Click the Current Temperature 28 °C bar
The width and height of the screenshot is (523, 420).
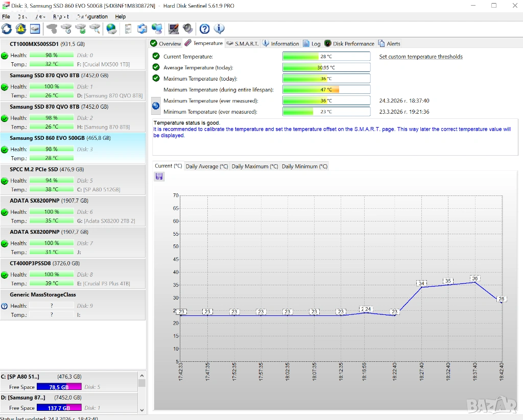(326, 57)
